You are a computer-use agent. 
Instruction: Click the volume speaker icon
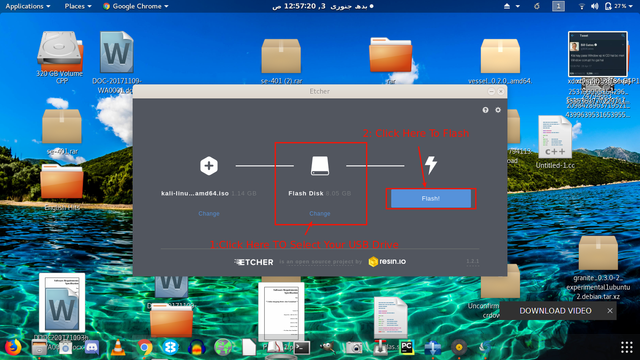coord(595,6)
